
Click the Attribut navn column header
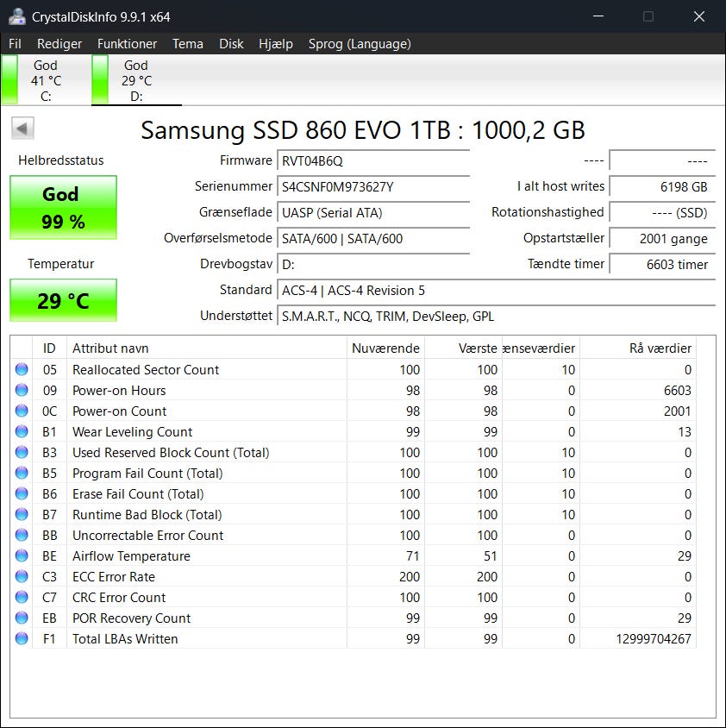[207, 348]
